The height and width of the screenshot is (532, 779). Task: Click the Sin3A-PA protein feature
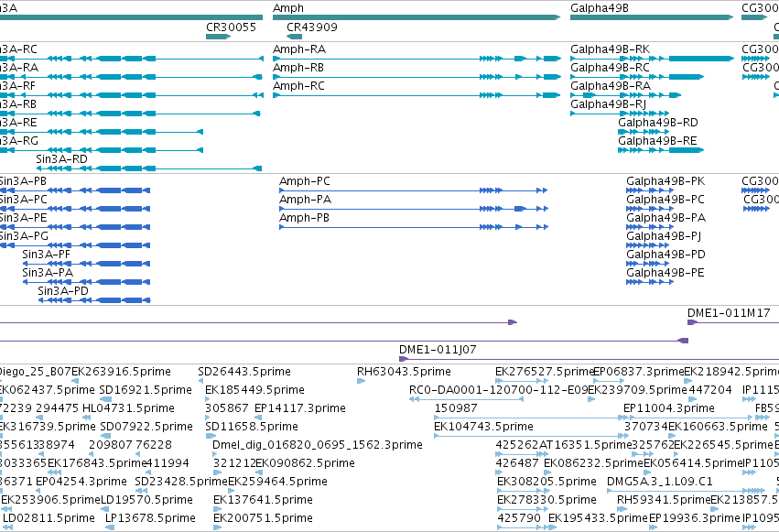[86, 282]
